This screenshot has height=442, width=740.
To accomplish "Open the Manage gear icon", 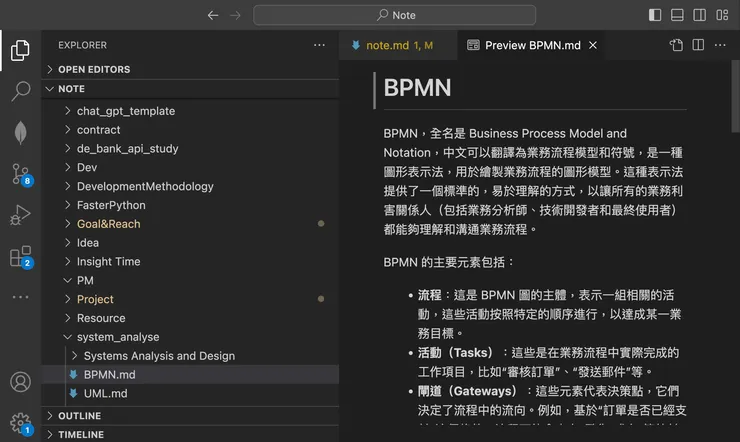I will pos(21,424).
